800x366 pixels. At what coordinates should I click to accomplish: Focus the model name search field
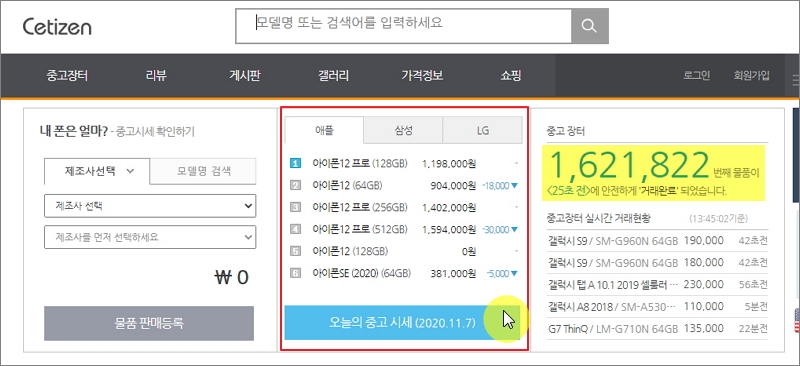404,26
